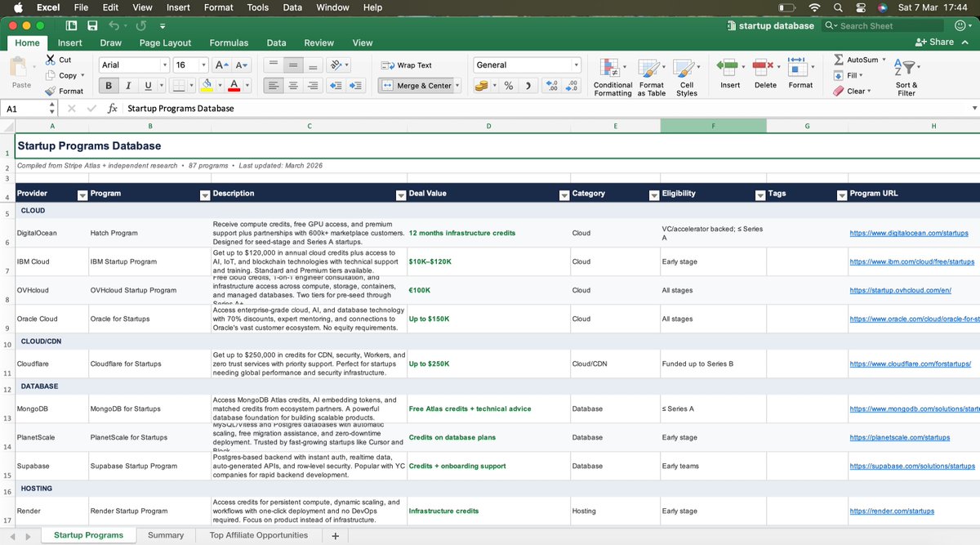
Task: Select column F header
Action: 713,126
